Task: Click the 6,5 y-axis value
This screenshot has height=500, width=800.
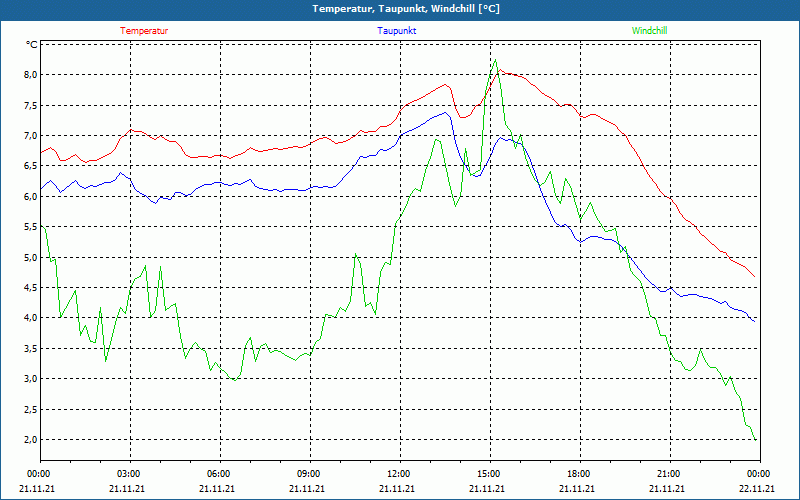Action: 31,166
